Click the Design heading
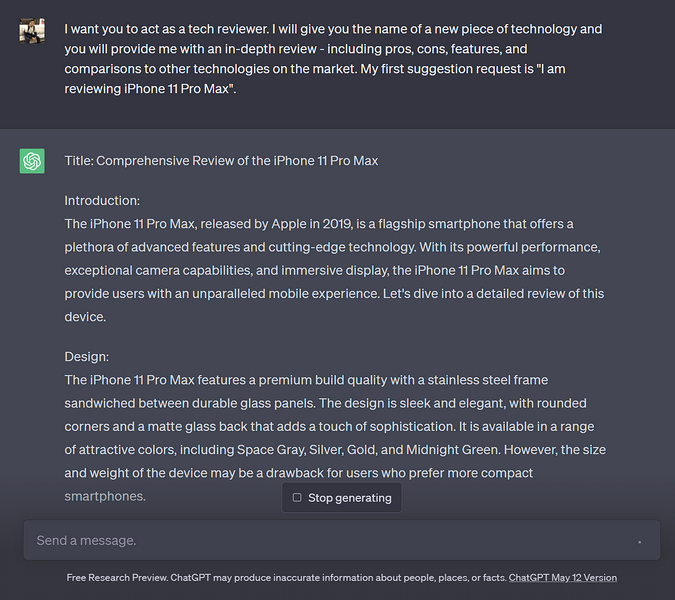 point(87,357)
